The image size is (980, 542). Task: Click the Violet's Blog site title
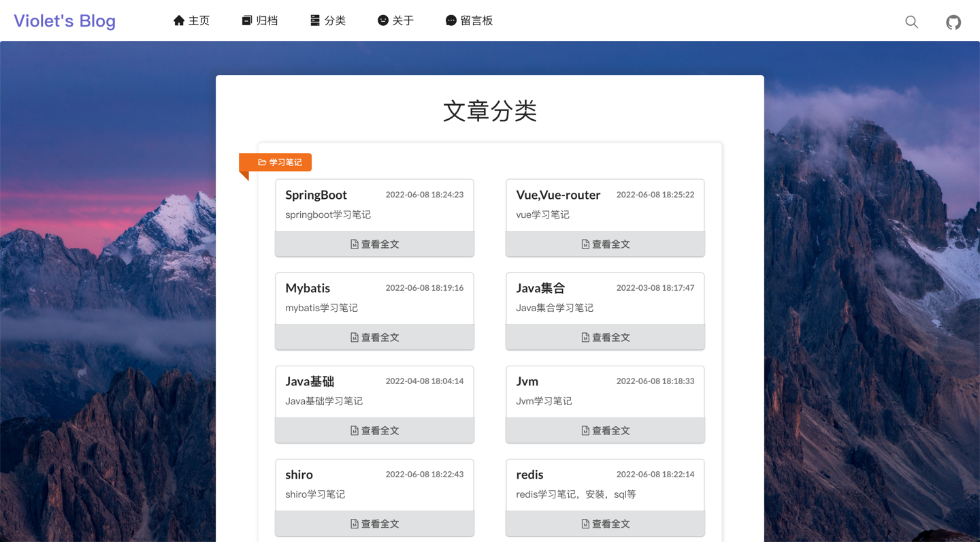coord(65,21)
